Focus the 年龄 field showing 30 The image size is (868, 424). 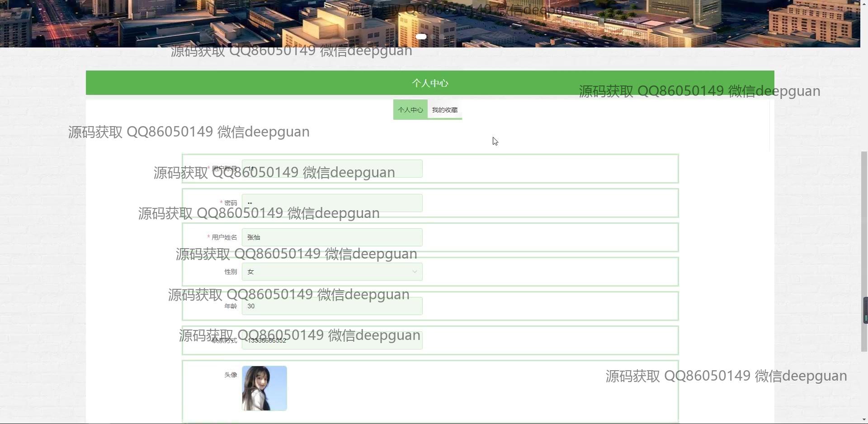coord(332,306)
